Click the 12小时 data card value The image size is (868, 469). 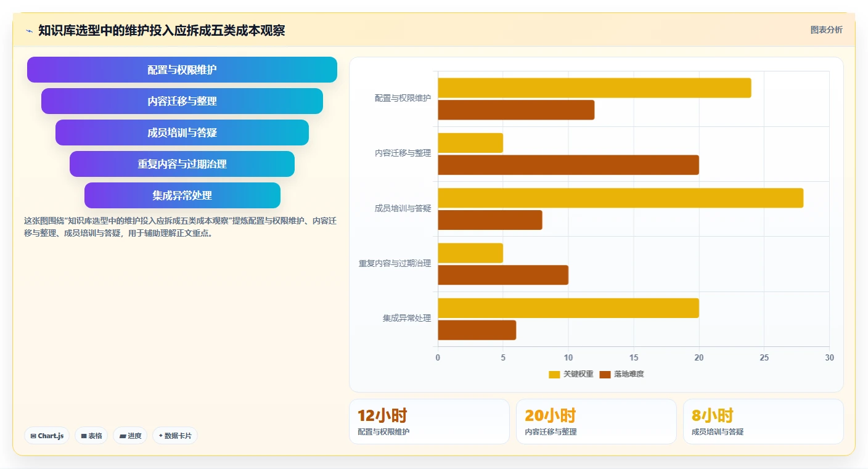pos(382,415)
